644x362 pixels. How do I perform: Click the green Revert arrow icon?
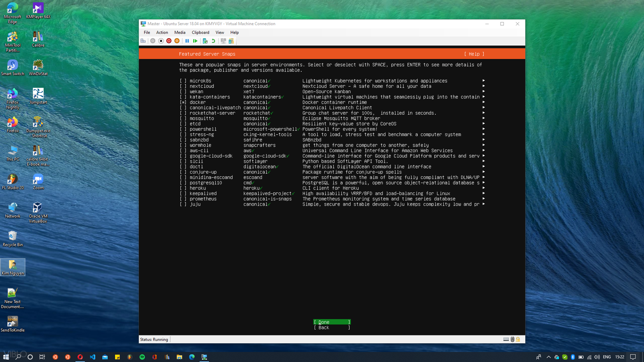[x=213, y=41]
